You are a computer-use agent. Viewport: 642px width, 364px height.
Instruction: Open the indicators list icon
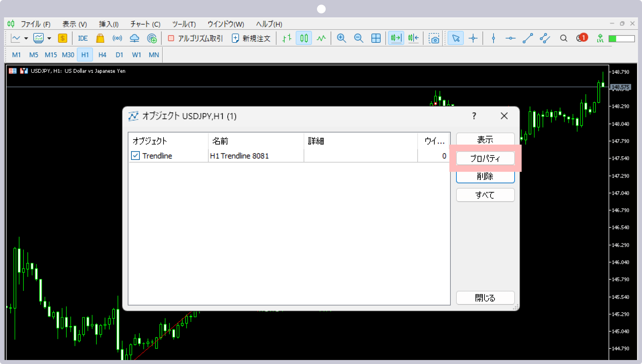[x=38, y=38]
